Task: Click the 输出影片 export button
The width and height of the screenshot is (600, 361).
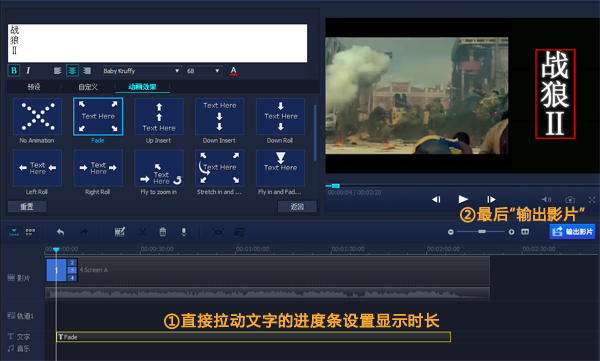Action: (x=572, y=232)
